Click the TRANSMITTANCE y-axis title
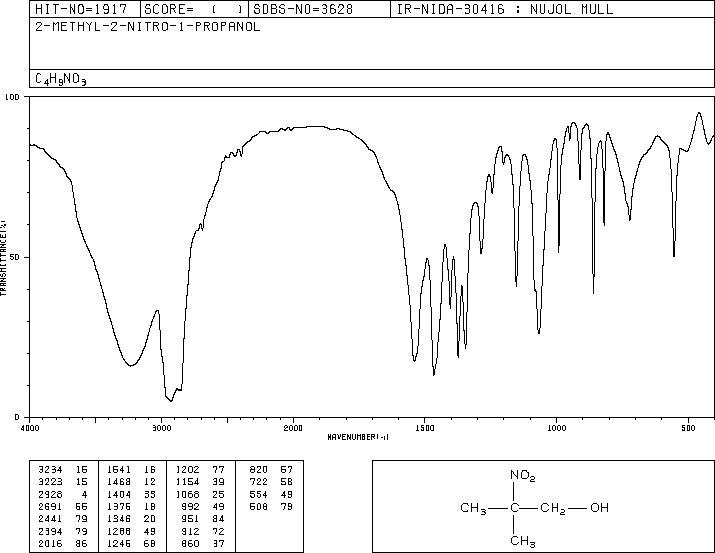715x553 pixels. (x=3, y=257)
